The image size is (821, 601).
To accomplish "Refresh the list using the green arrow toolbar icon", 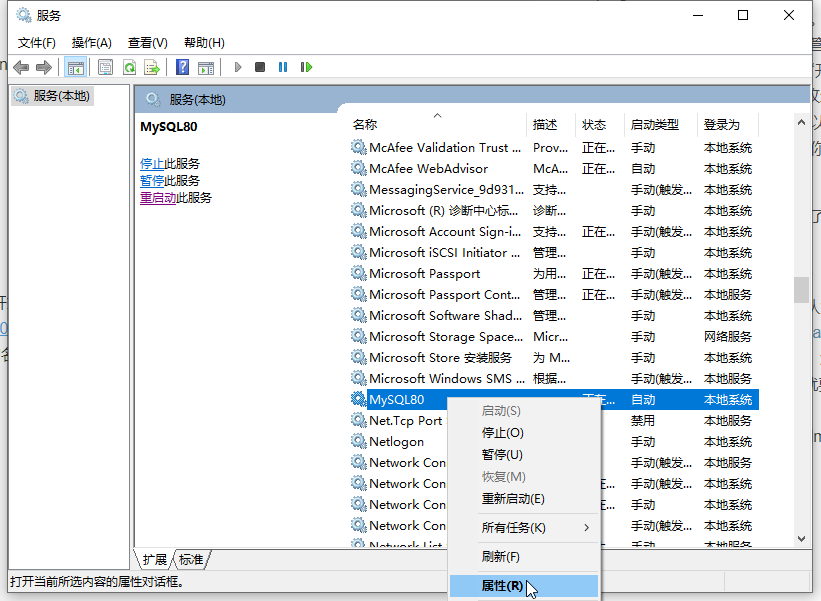I will pos(129,67).
